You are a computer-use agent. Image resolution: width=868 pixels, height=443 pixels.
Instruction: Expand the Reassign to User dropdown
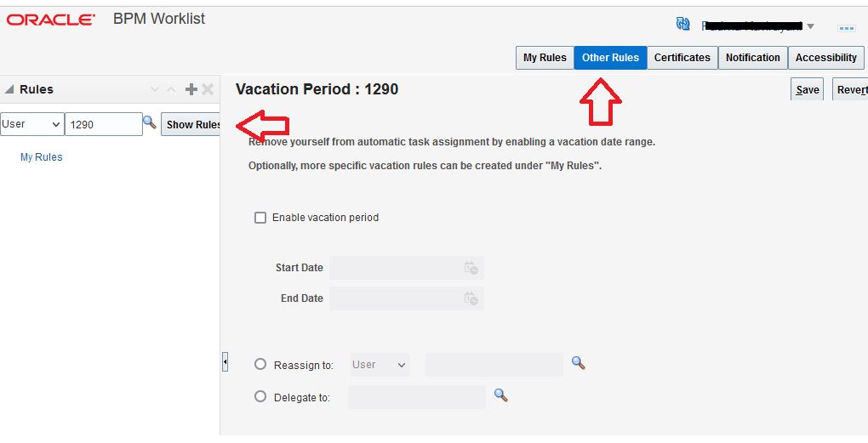click(380, 365)
